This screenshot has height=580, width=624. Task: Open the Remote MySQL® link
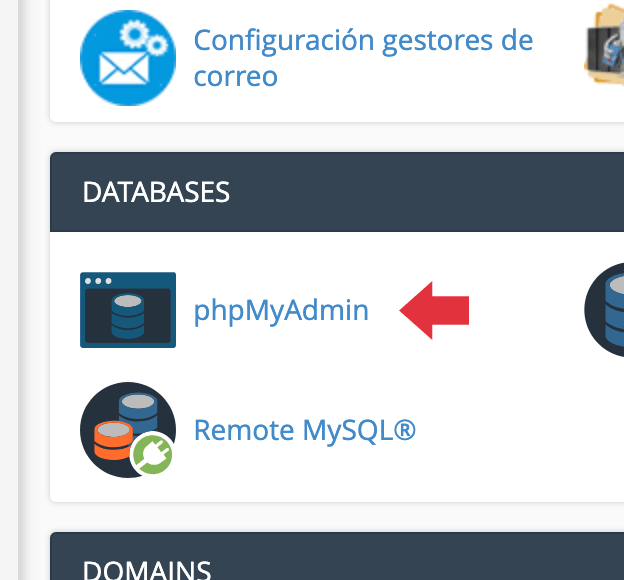(x=305, y=430)
